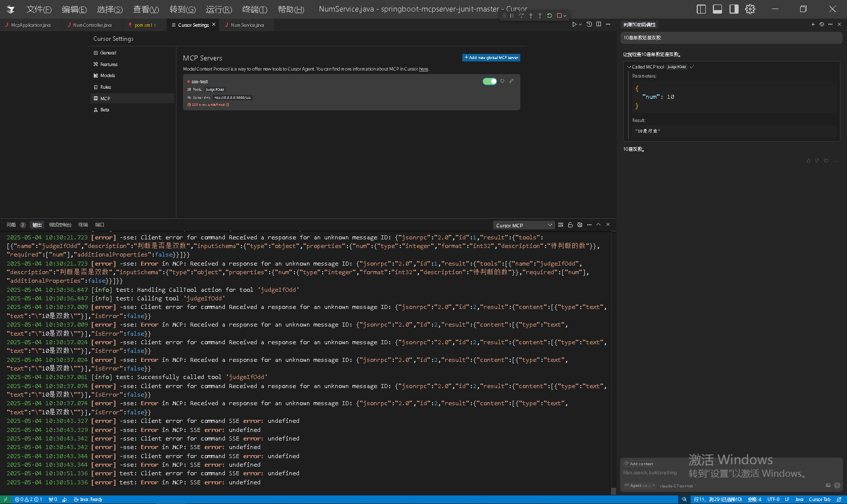Click the debug Step Out icon

click(540, 16)
